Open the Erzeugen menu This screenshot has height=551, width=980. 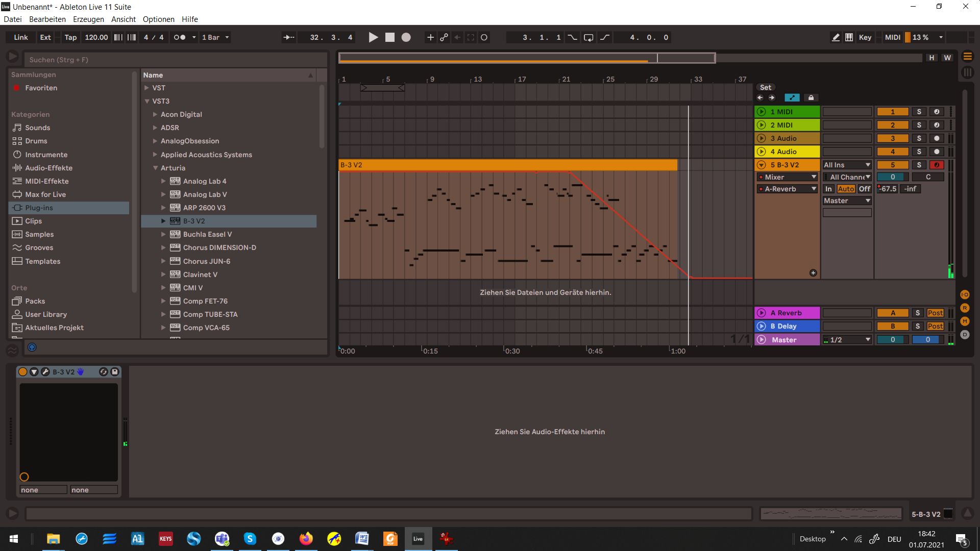[88, 19]
